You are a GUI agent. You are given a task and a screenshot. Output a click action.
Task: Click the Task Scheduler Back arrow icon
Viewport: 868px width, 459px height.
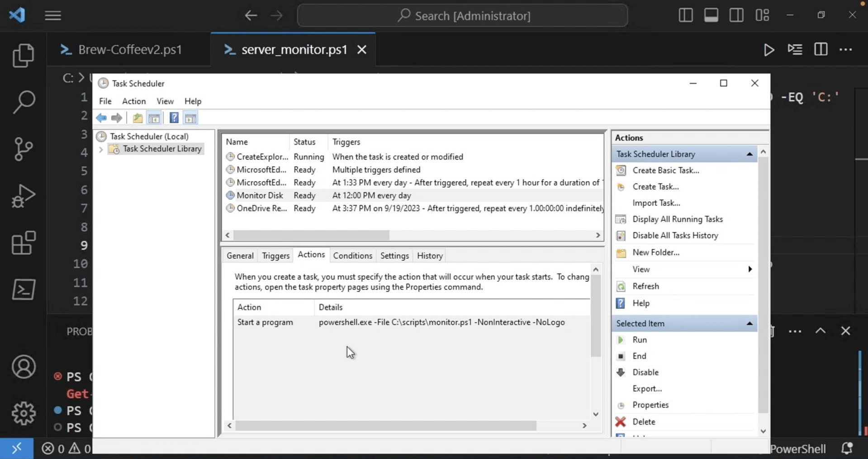click(101, 118)
